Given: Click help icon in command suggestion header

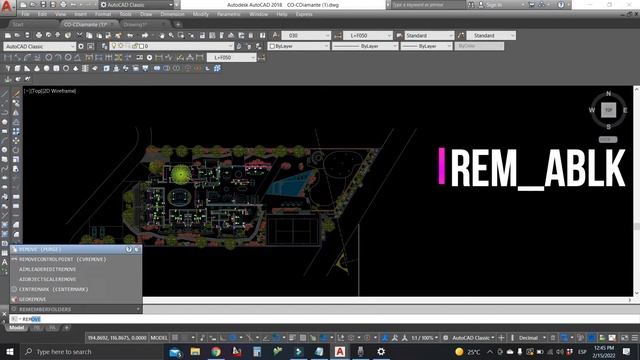Looking at the screenshot, I should coord(129,249).
